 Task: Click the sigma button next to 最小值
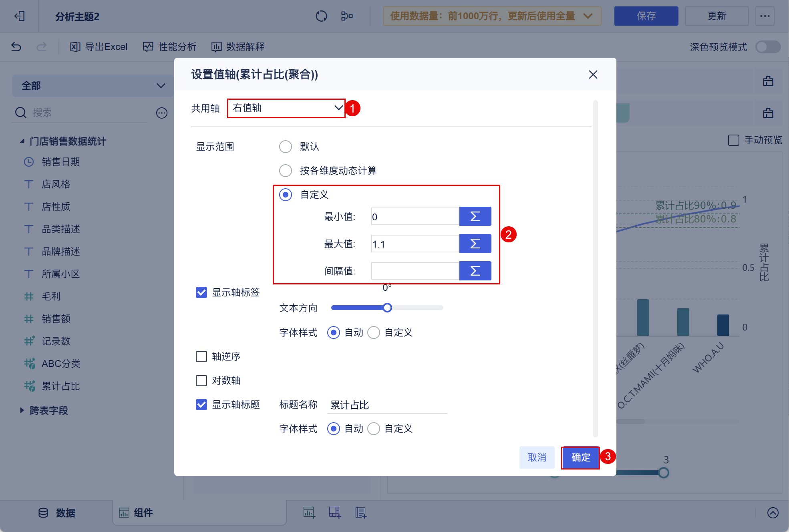475,217
